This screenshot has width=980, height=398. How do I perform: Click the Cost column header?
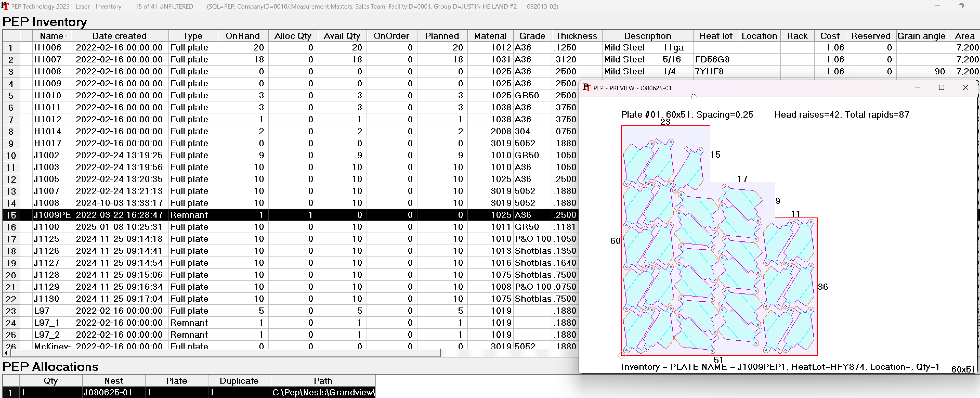coord(830,36)
